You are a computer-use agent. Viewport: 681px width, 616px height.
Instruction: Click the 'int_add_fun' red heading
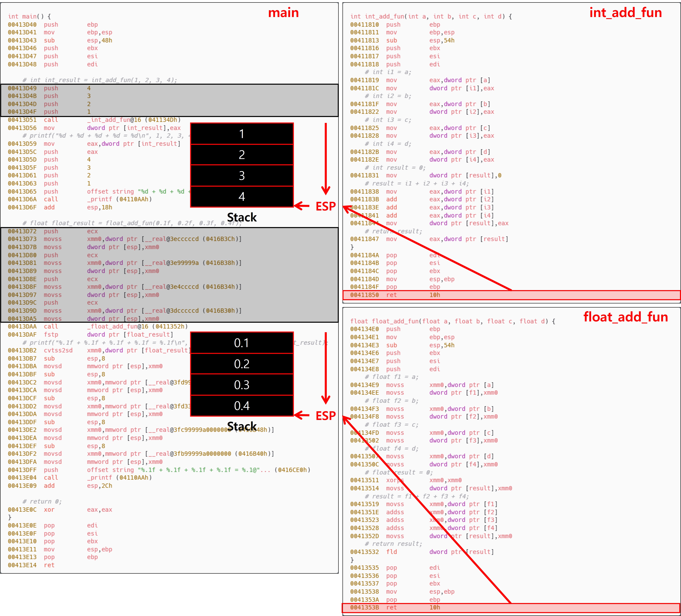625,13
